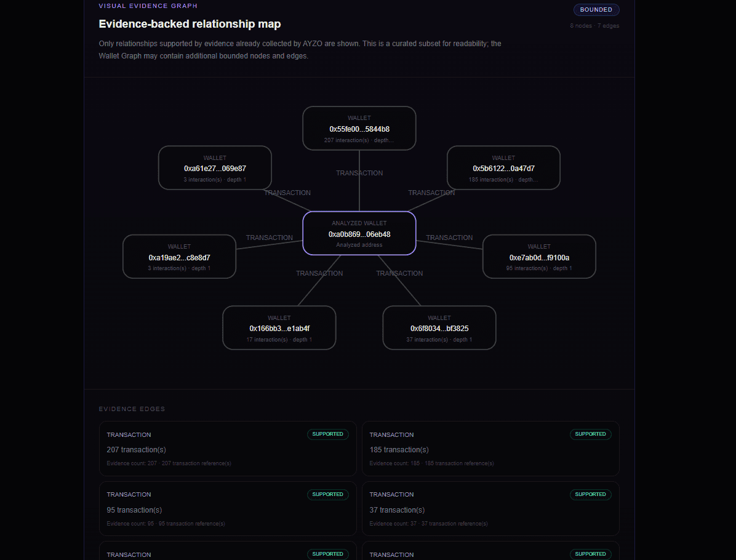Click "Evidence count: 207" reference line
The width and height of the screenshot is (736, 560).
(169, 463)
